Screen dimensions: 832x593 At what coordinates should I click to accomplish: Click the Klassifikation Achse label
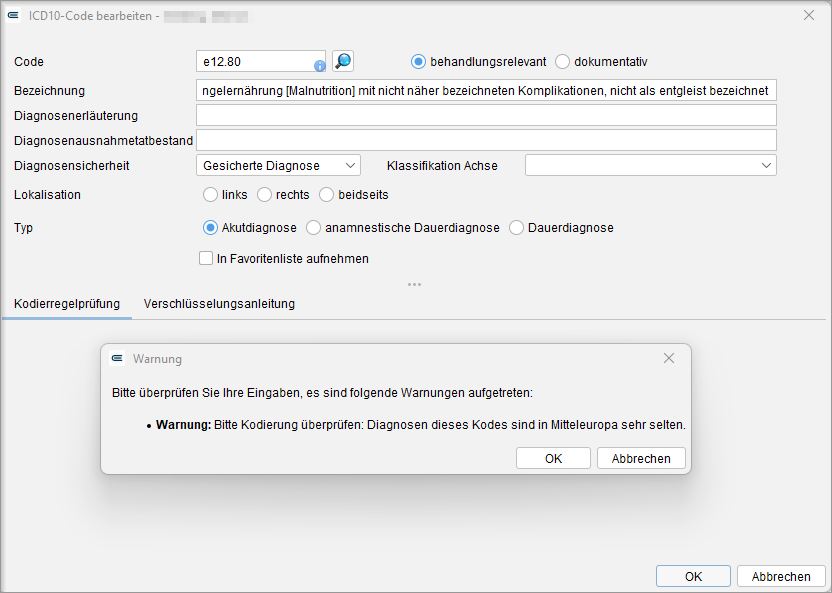click(x=442, y=166)
